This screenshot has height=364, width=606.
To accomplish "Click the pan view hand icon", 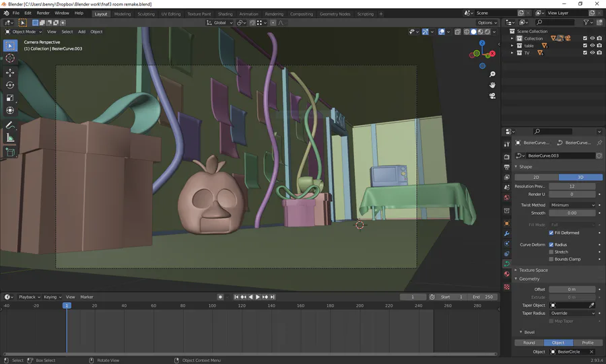I will pos(493,85).
